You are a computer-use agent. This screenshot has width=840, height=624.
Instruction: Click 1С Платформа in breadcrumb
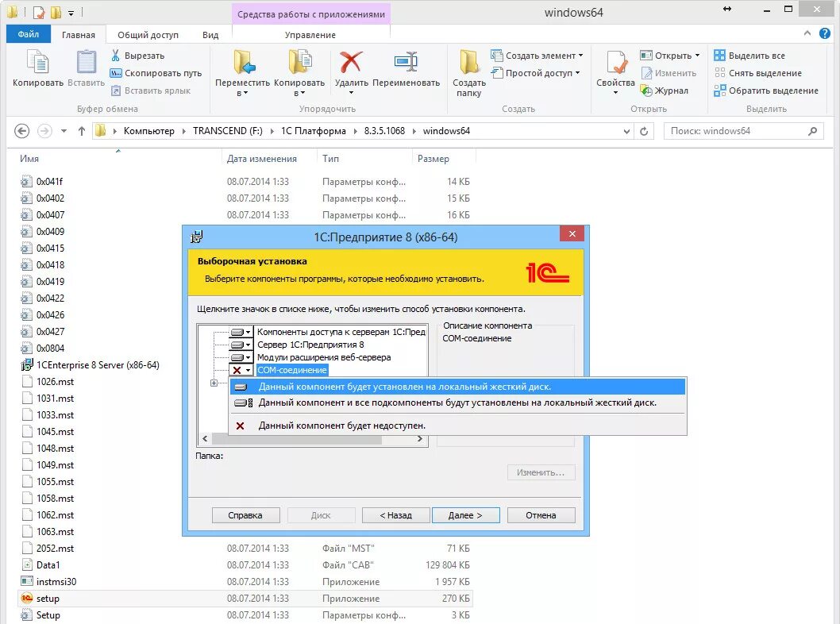tap(314, 131)
